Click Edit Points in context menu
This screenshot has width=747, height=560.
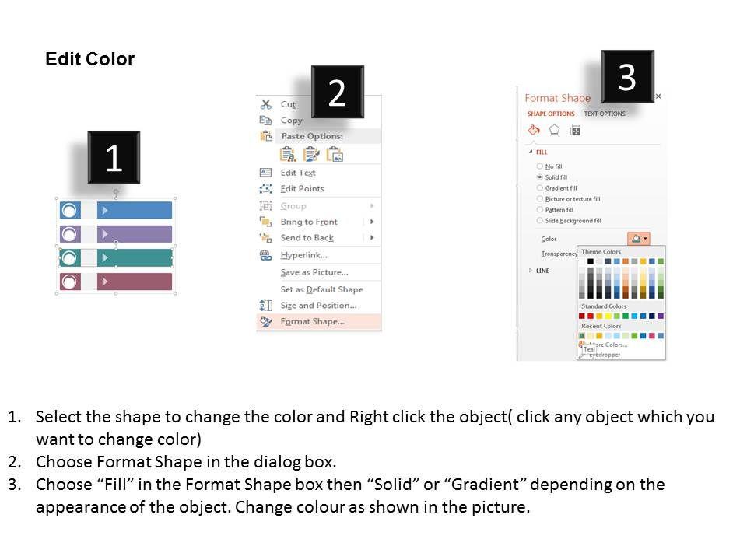coord(302,189)
